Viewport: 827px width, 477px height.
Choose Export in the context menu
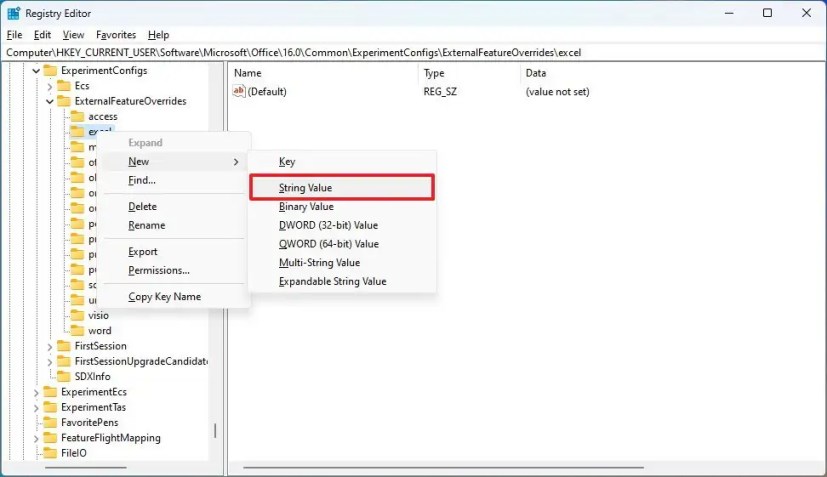click(x=174, y=252)
